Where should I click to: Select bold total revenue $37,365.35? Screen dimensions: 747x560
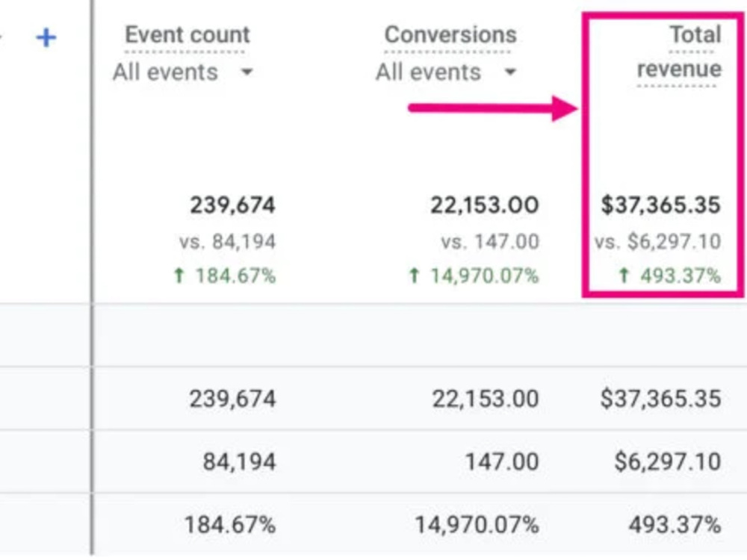click(x=660, y=205)
